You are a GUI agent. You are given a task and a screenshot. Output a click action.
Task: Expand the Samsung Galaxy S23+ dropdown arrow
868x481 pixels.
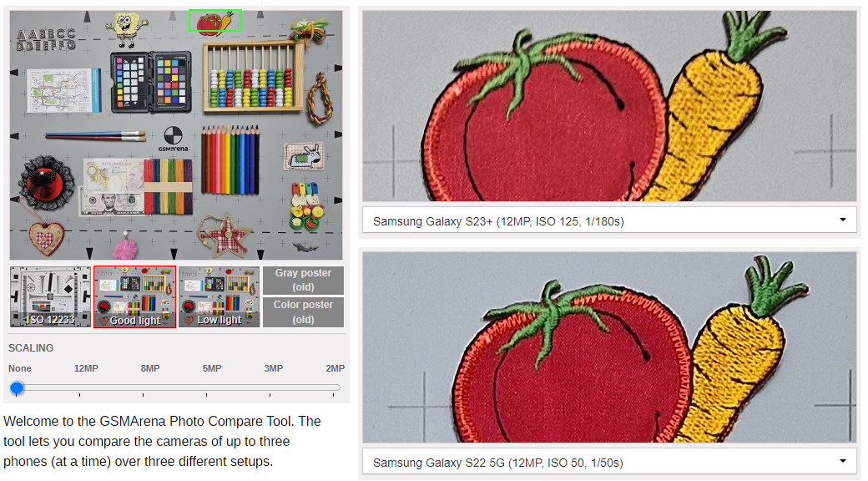pos(842,220)
